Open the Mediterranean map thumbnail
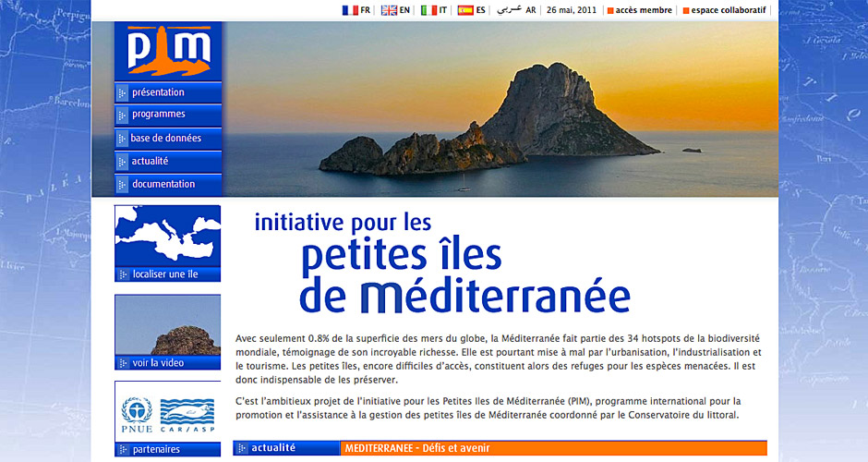This screenshot has height=462, width=868. coord(168,236)
